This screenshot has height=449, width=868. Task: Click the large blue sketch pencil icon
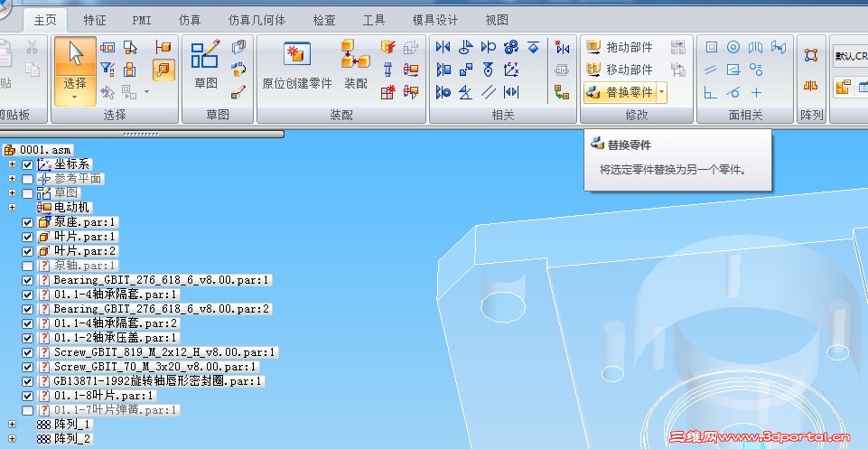click(x=205, y=53)
